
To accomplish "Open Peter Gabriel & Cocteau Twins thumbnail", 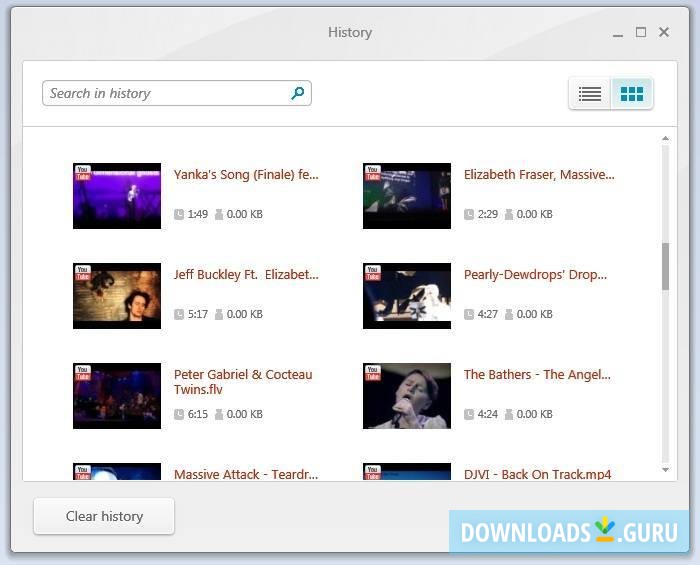I will pos(117,396).
